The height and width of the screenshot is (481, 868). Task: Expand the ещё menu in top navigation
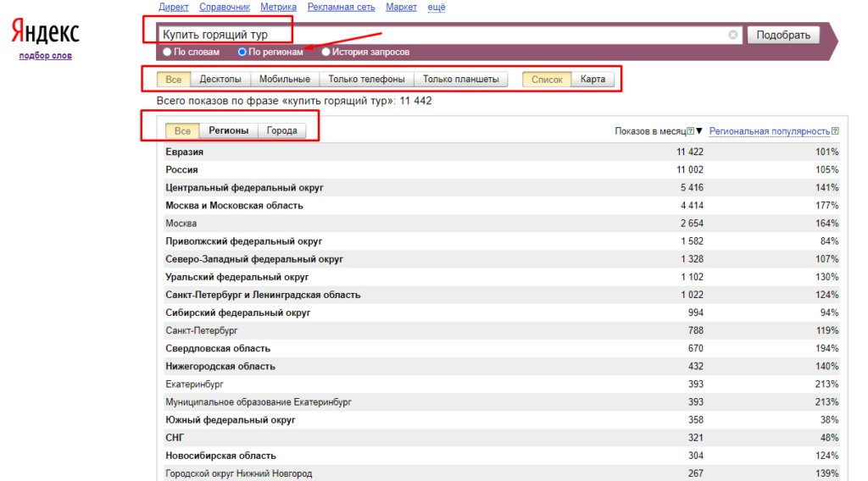click(x=436, y=7)
